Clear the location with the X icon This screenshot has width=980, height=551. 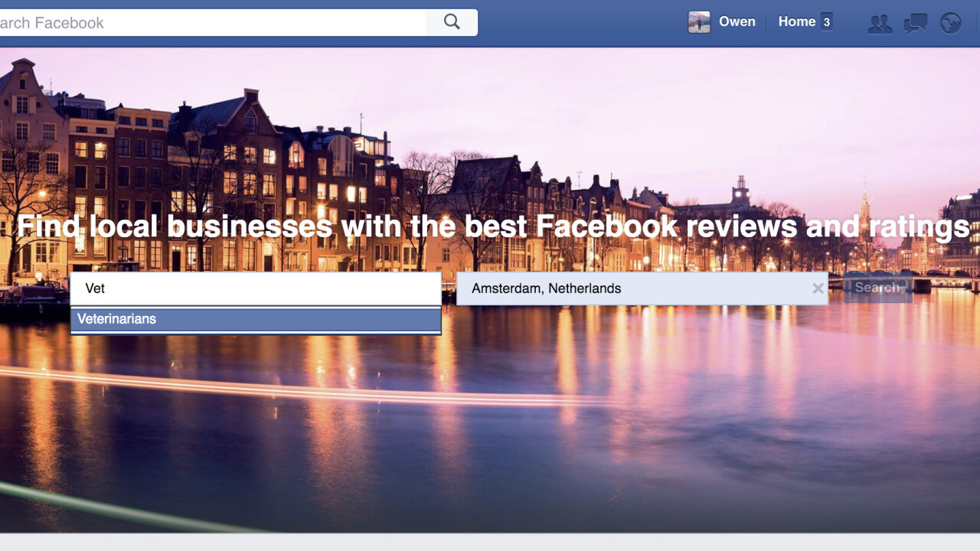[818, 289]
